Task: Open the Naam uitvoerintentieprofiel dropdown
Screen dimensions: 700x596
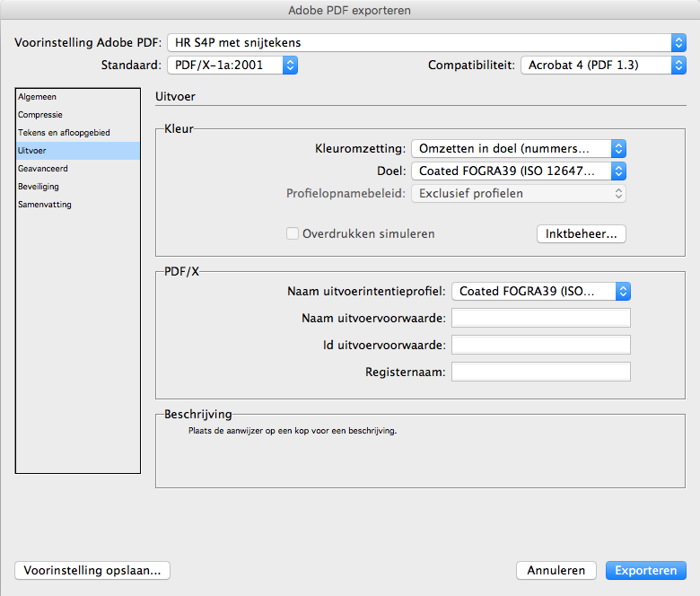Action: click(x=541, y=291)
